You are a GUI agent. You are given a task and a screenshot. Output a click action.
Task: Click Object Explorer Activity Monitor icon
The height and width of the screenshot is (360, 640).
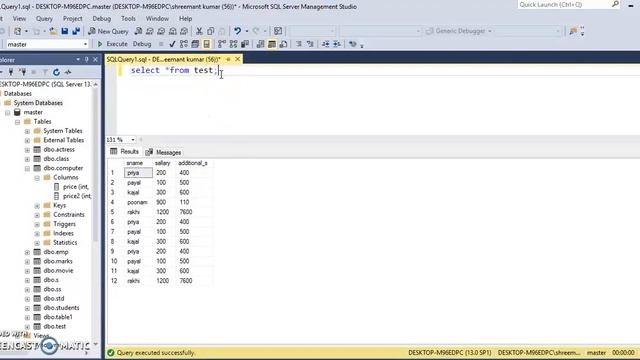click(x=68, y=72)
